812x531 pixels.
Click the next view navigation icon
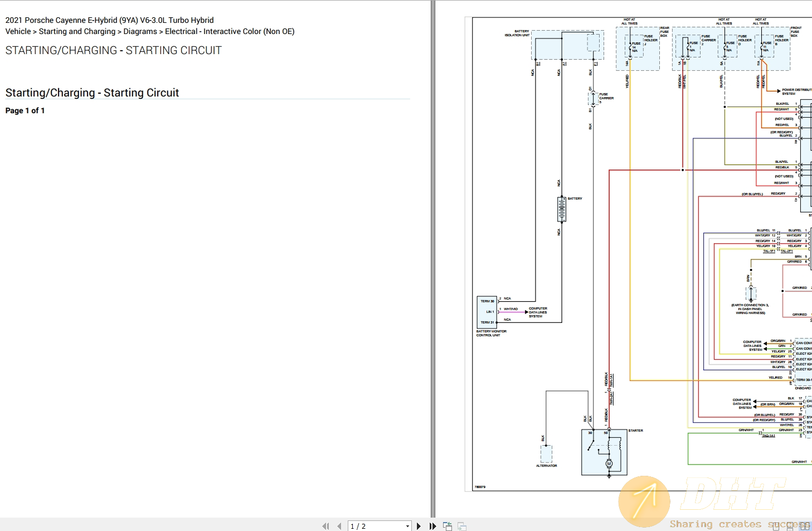click(x=462, y=526)
